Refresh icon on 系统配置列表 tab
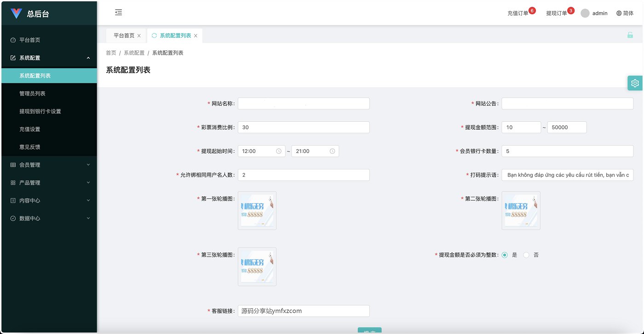The height and width of the screenshot is (334, 644). (154, 35)
